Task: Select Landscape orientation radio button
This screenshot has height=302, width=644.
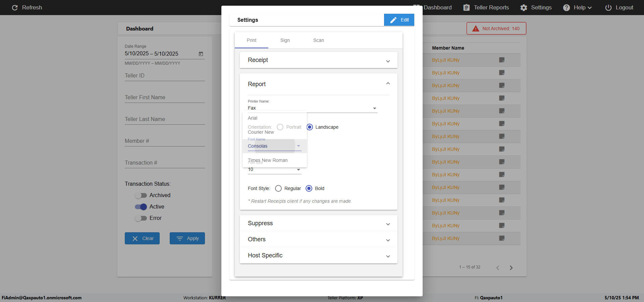Action: click(310, 127)
